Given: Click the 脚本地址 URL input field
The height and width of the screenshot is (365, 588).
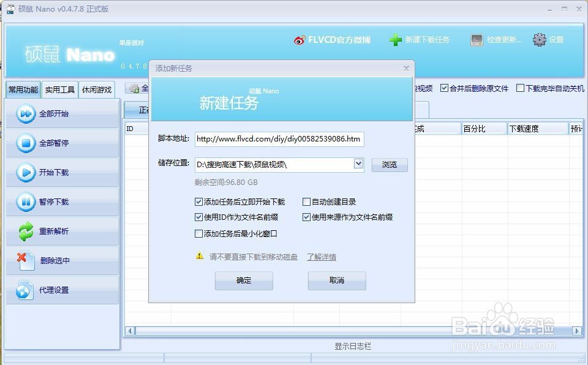Looking at the screenshot, I should coord(279,139).
